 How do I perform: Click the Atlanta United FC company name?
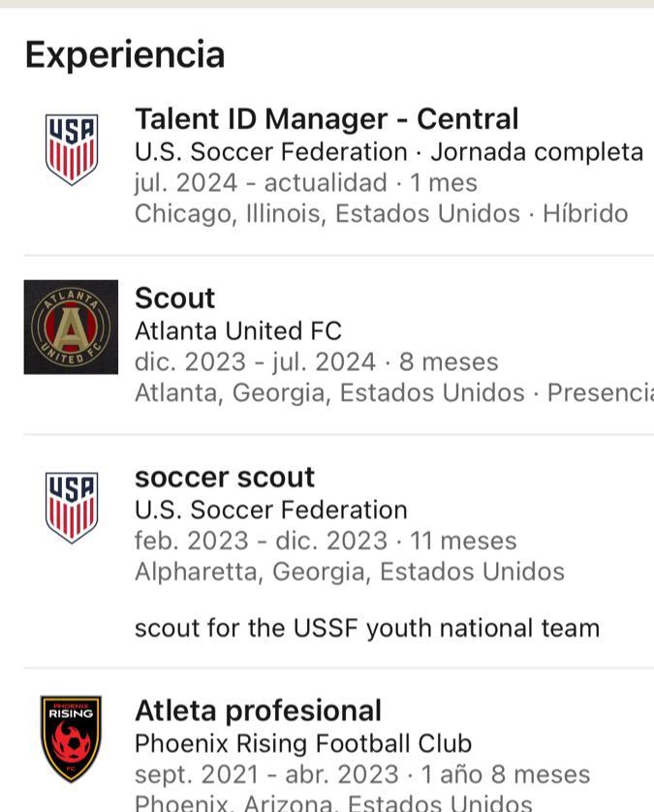click(x=237, y=331)
